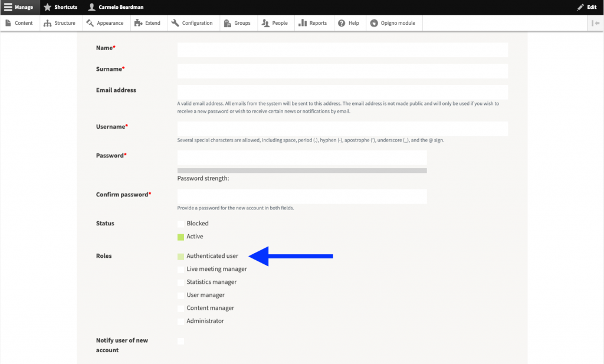Click the password strength indicator bar

point(302,170)
